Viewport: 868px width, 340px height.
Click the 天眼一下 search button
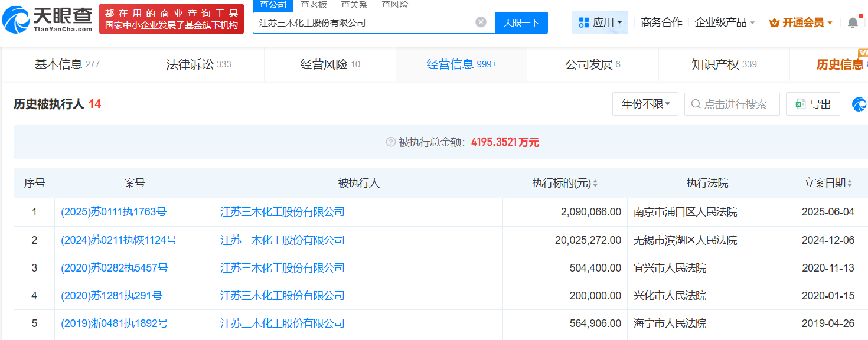521,22
